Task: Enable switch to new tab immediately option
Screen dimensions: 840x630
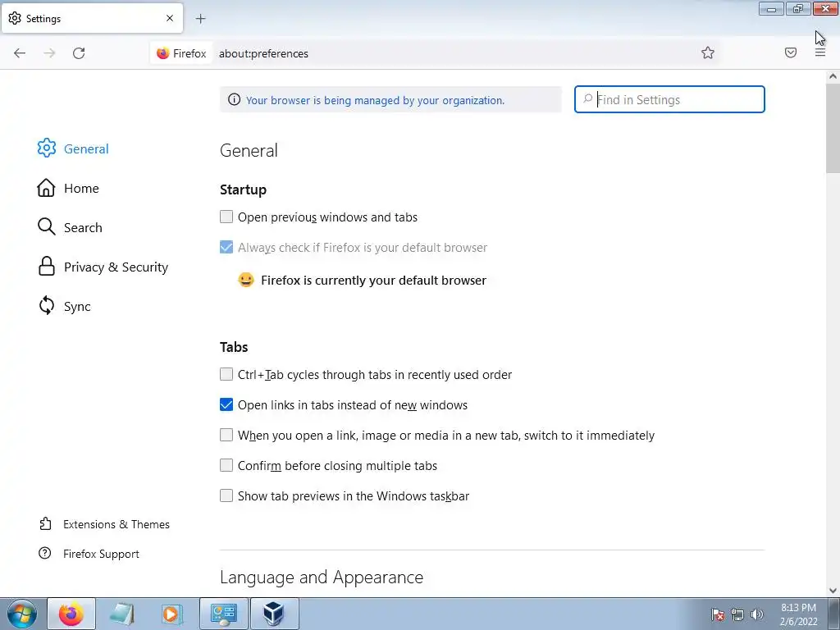Action: pyautogui.click(x=226, y=435)
